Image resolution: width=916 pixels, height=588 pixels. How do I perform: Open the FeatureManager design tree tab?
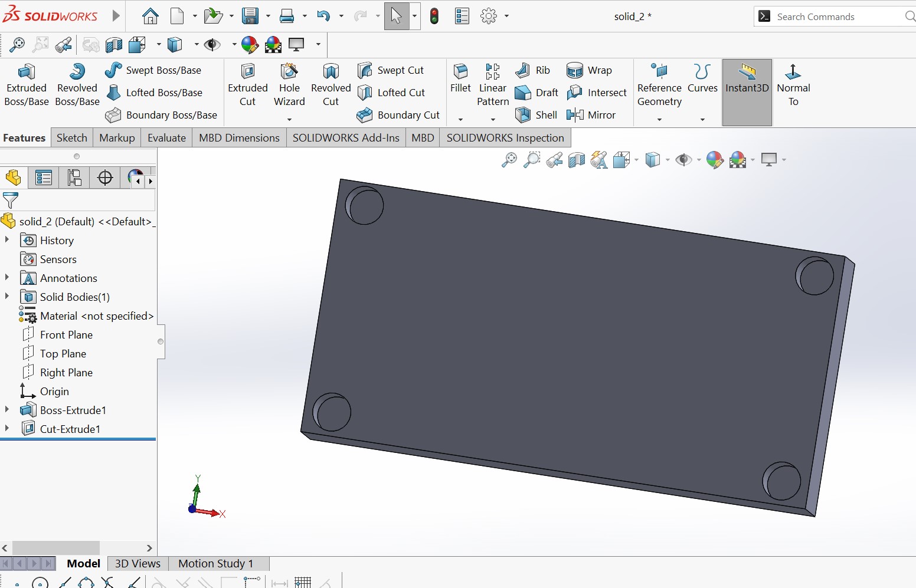pos(13,178)
